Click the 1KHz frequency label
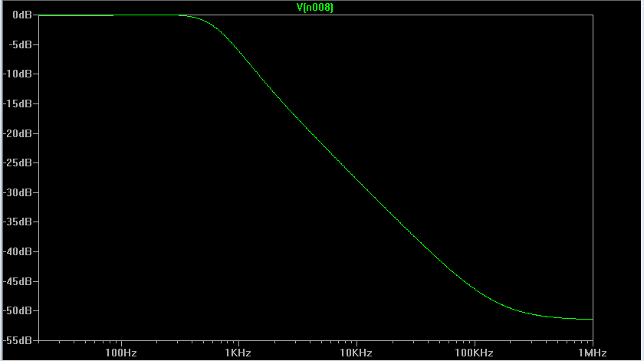This screenshot has width=644, height=361. tap(238, 353)
